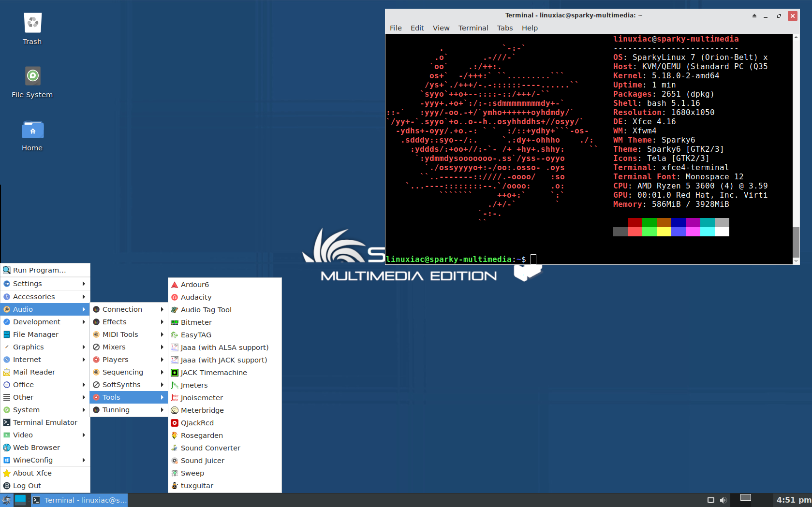Viewport: 812px width, 507px height.
Task: Launch Rosegarden sequencer
Action: coord(225,435)
